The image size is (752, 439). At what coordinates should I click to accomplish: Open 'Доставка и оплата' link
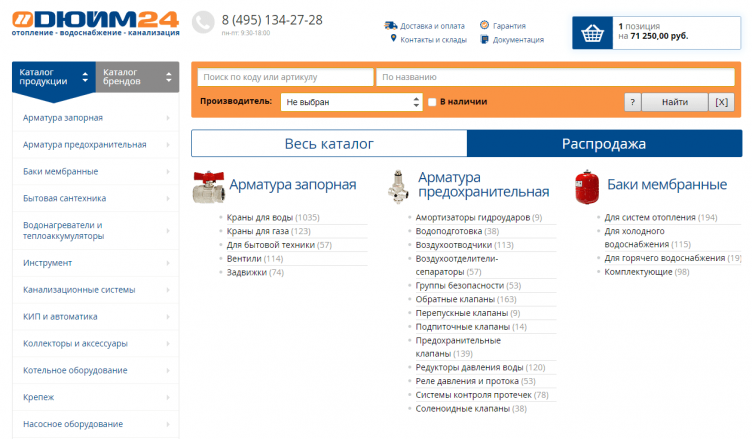click(433, 26)
